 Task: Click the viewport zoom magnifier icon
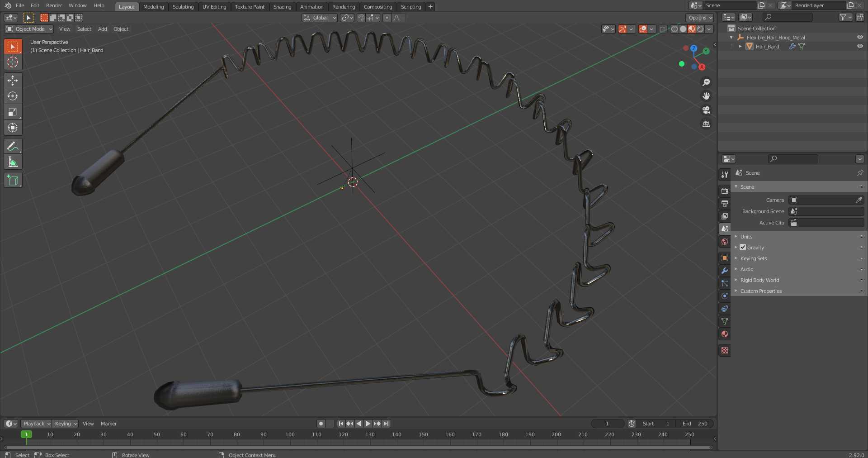click(x=706, y=82)
